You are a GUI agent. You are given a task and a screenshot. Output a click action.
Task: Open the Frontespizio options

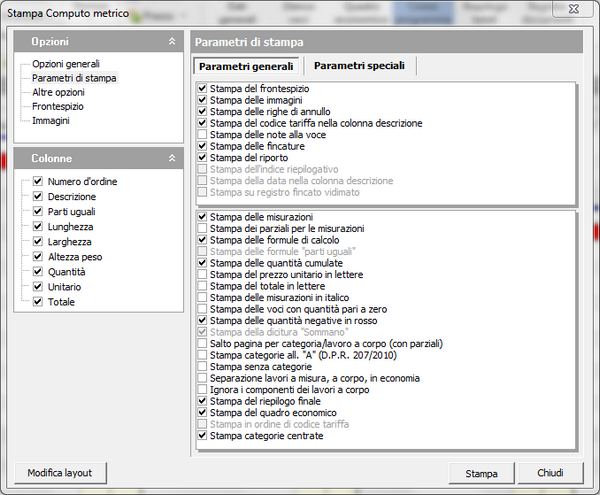tap(58, 106)
